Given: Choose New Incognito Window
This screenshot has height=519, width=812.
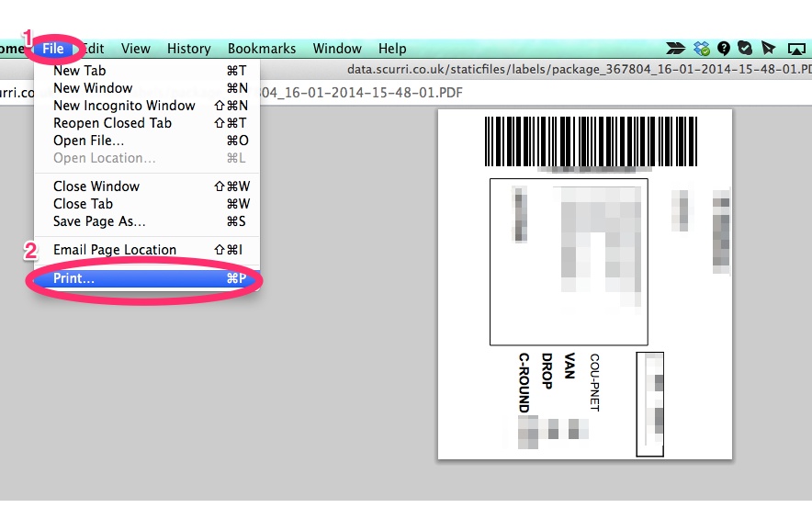Looking at the screenshot, I should (124, 106).
